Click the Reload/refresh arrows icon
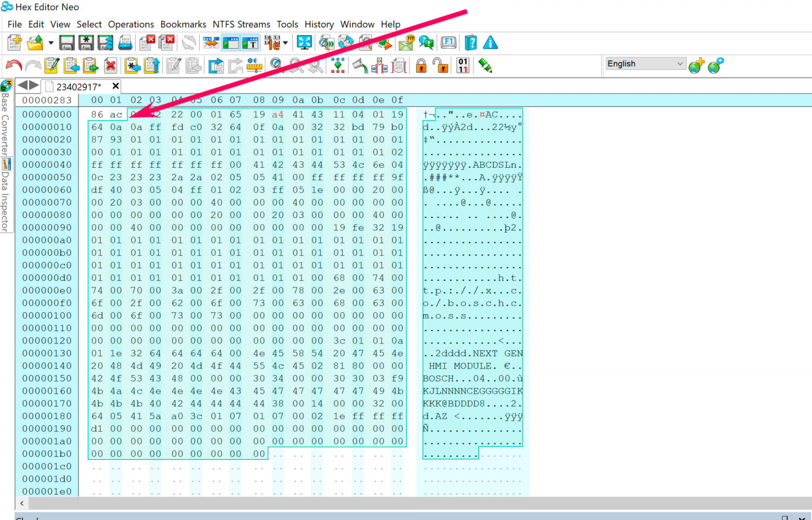Screen dimensions: 812x520 (x=189, y=43)
